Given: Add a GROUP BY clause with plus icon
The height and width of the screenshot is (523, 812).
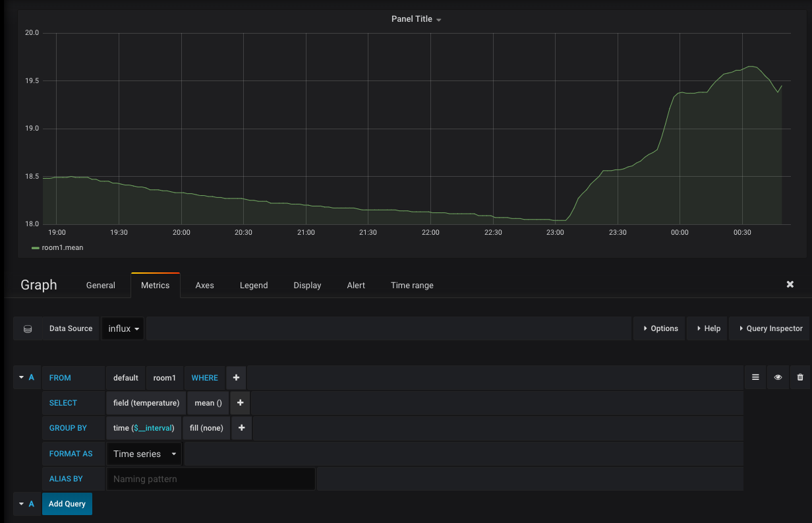Looking at the screenshot, I should coord(241,428).
